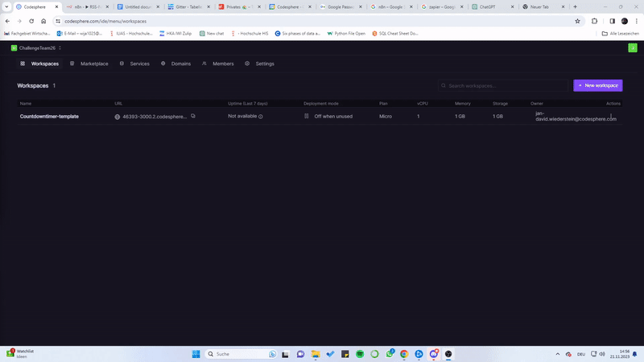The image size is (644, 362).
Task: Click the Windows Start button in the taskbar
Action: (196, 354)
